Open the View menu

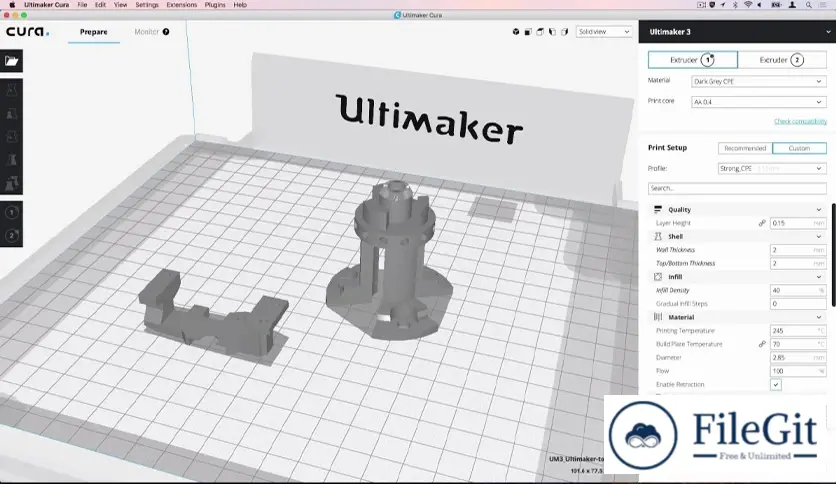(x=120, y=5)
